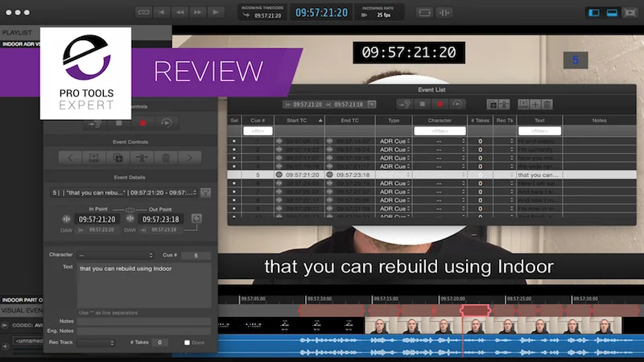644x362 pixels.
Task: Click the Notes input field
Action: [144, 321]
